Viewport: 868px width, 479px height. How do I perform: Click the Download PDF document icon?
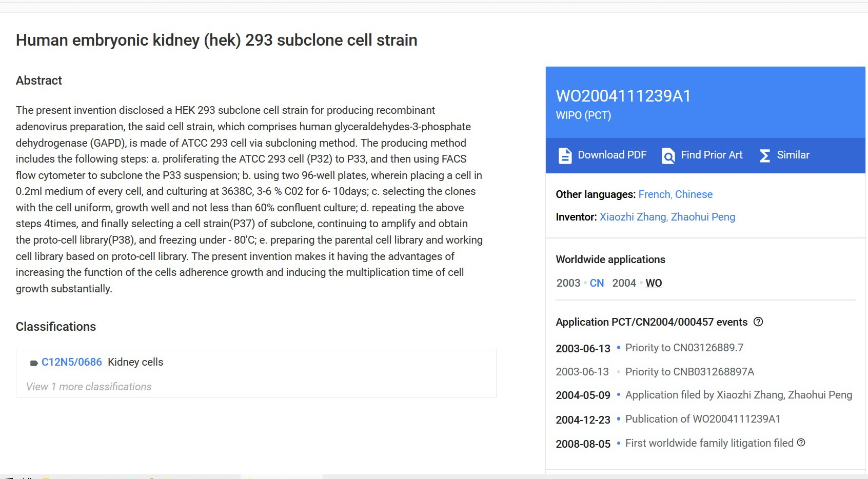[x=565, y=155]
